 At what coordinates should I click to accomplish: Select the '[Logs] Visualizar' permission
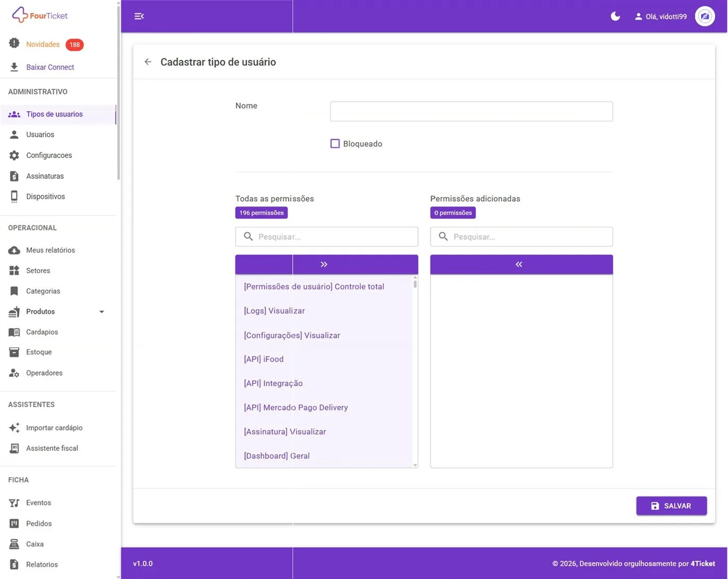click(x=275, y=311)
